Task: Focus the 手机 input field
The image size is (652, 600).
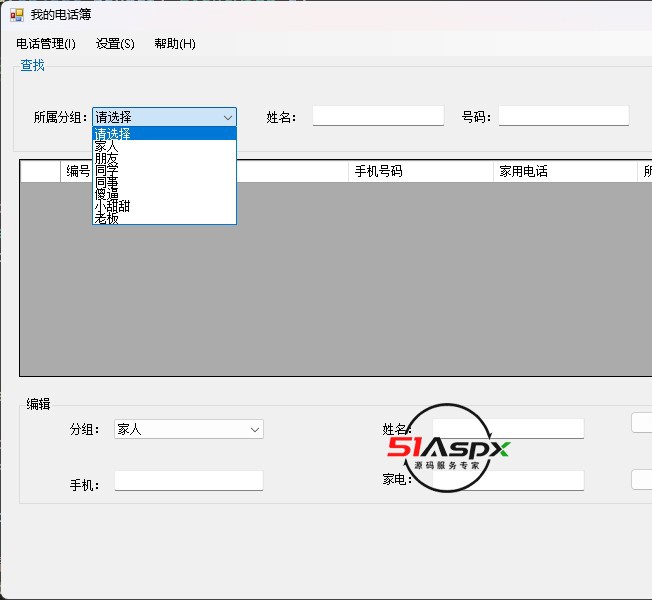Action: (189, 481)
